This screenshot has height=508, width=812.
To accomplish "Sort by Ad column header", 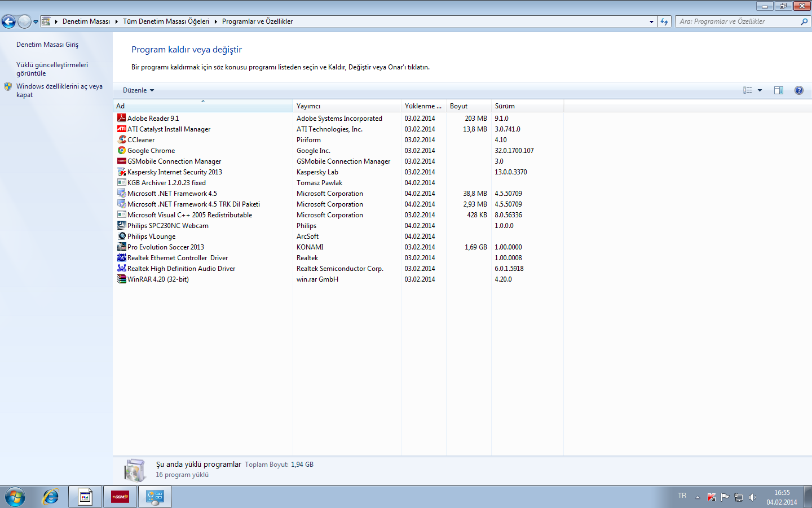I will pyautogui.click(x=203, y=106).
